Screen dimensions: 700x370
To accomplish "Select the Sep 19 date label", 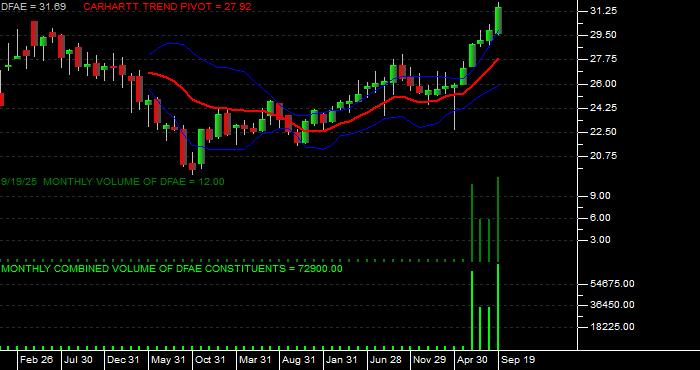I will (518, 360).
